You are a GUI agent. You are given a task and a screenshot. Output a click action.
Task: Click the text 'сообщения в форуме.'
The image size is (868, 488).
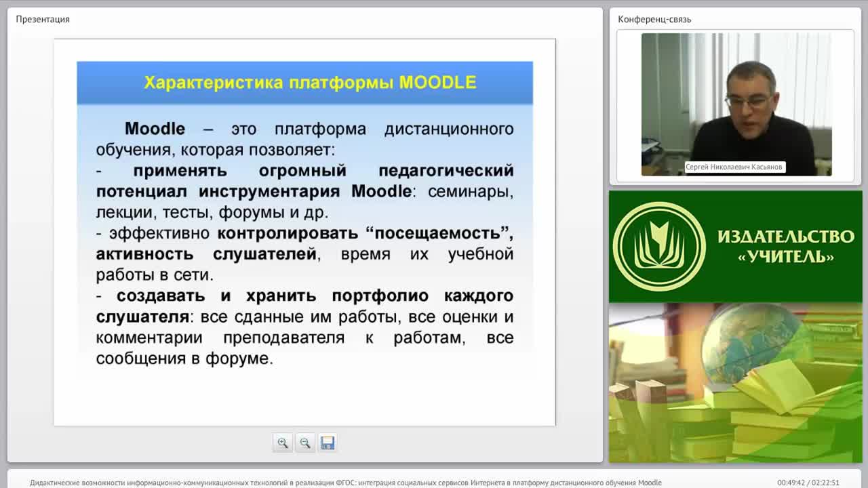(x=184, y=359)
